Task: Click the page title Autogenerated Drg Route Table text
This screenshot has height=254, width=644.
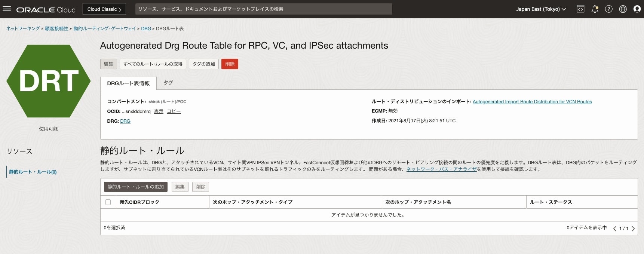Action: click(244, 46)
